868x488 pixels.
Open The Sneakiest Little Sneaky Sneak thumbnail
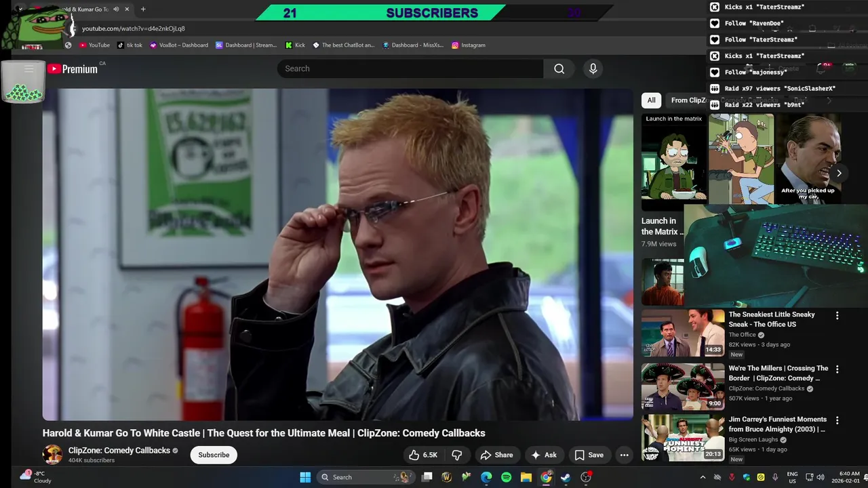click(683, 333)
